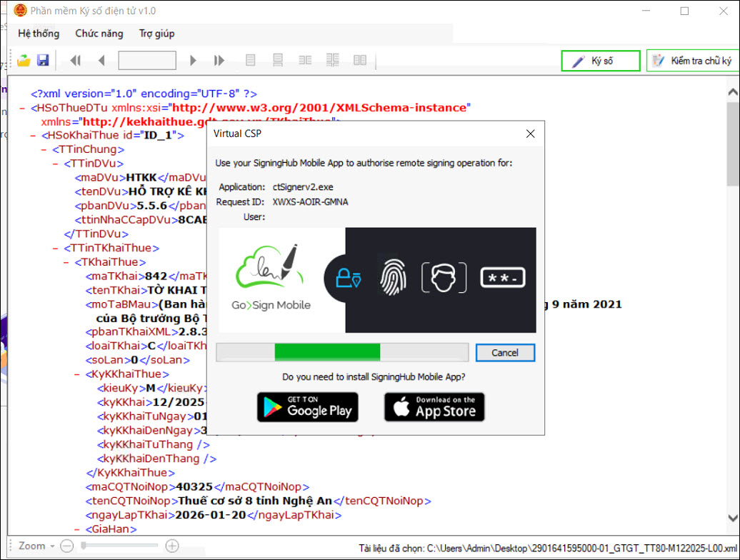The image size is (740, 560).
Task: Collapse the TTinChung XML node
Action: coord(45,150)
